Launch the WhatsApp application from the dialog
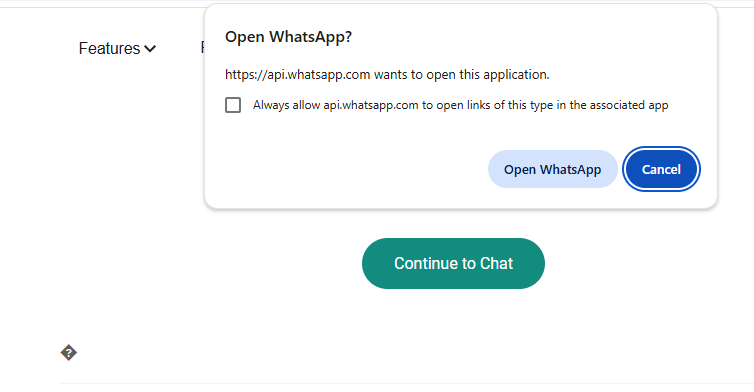Screen dimensions: 754x392 click(x=553, y=169)
